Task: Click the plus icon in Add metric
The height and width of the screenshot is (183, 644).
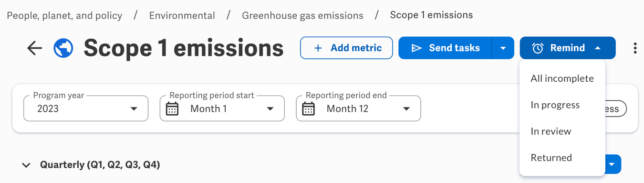Action: pyautogui.click(x=318, y=48)
